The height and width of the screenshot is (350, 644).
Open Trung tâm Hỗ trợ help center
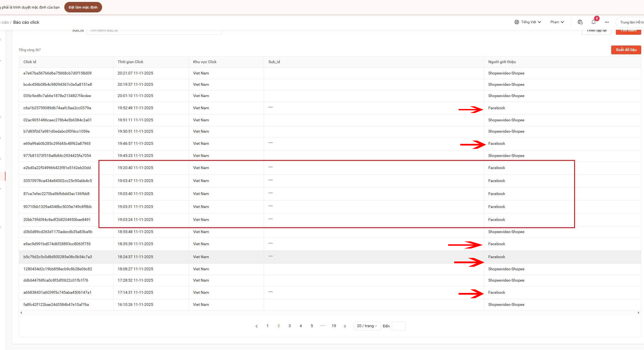point(631,22)
